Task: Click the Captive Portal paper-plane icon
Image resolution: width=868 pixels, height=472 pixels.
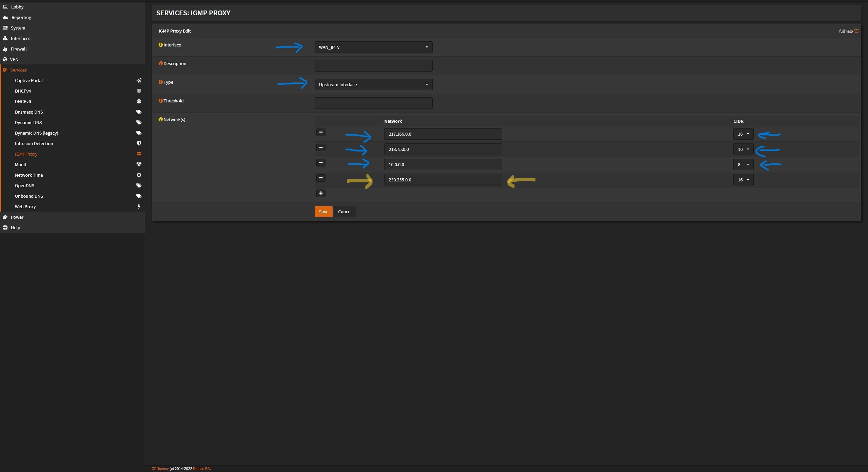Action: pos(139,80)
